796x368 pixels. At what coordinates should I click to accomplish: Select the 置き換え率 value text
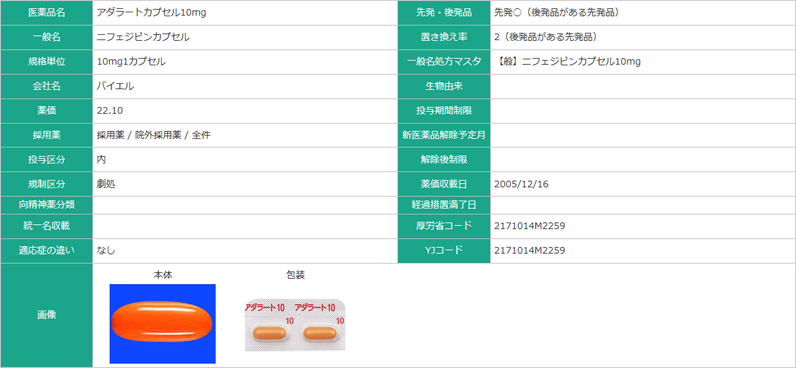pos(545,38)
